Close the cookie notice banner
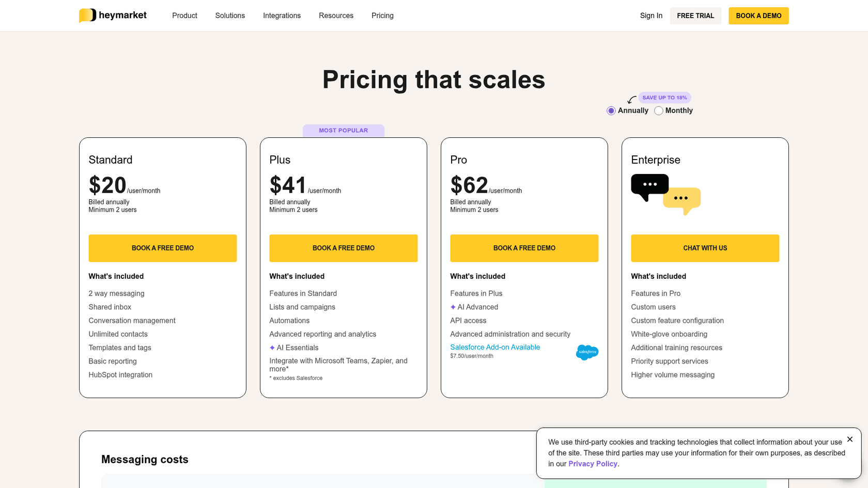Image resolution: width=868 pixels, height=488 pixels. coord(850,439)
